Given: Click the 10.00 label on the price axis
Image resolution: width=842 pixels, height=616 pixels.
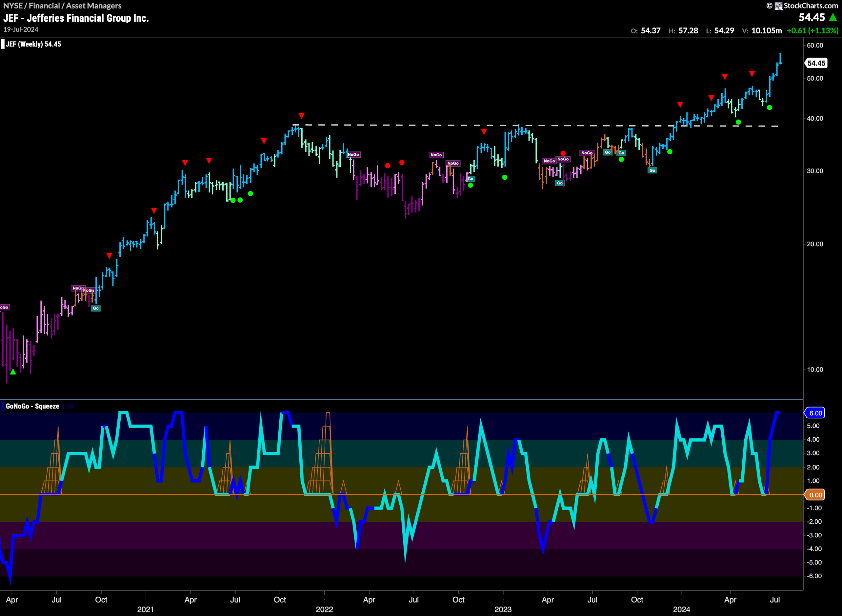Looking at the screenshot, I should tap(815, 370).
